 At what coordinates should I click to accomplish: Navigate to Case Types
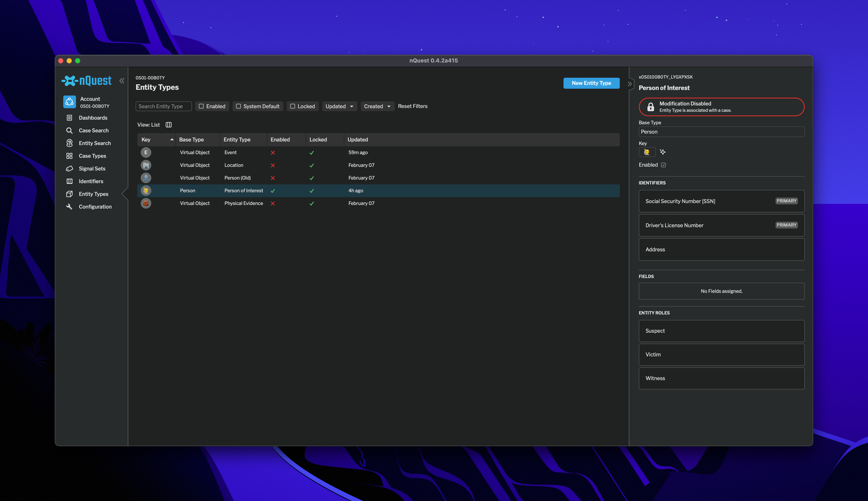pyautogui.click(x=92, y=156)
